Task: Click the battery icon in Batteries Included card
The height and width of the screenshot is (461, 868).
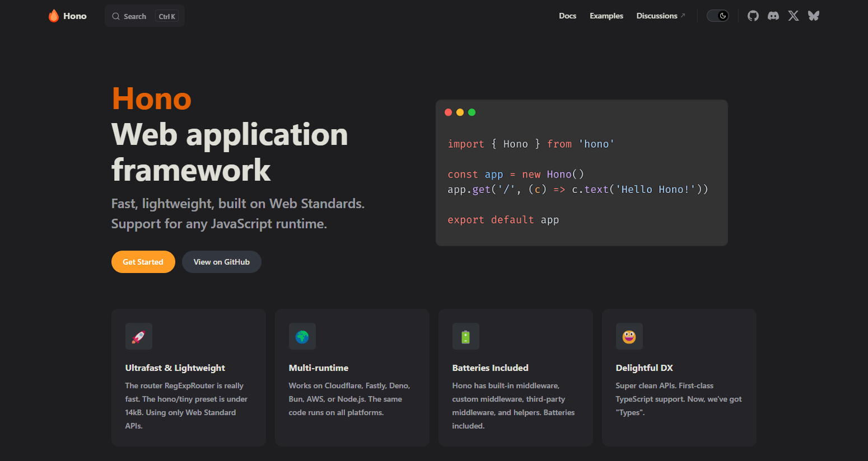Action: (465, 336)
